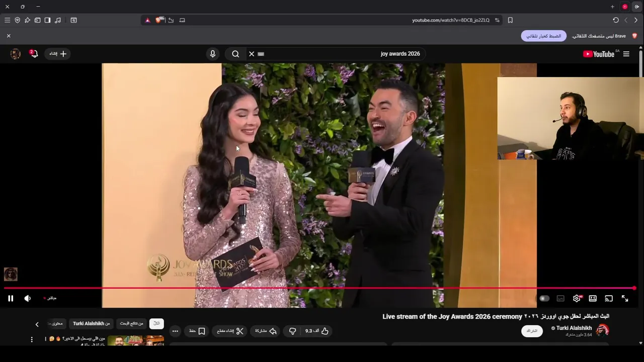644x362 pixels.
Task: Toggle subtitles captions button
Action: 560,299
